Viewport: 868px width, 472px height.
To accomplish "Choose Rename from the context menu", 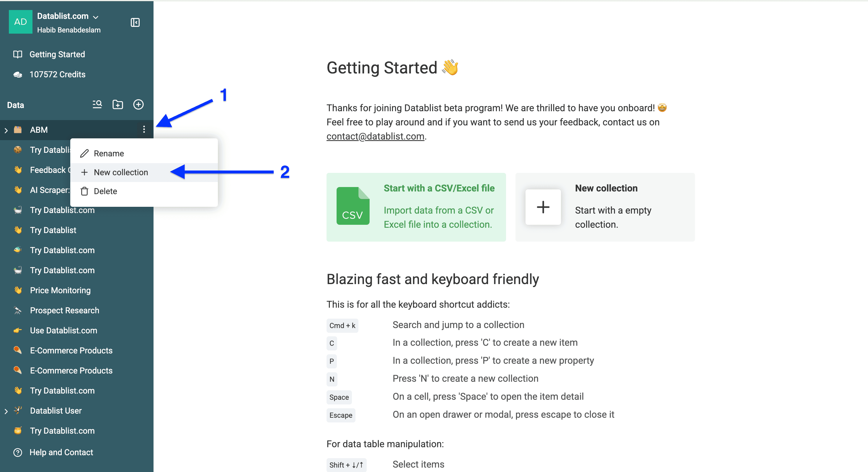I will pos(109,153).
